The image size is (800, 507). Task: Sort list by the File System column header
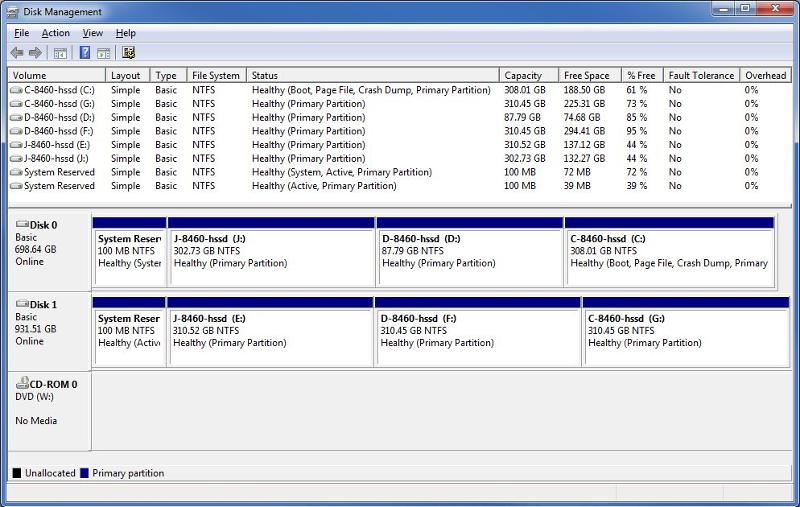216,75
